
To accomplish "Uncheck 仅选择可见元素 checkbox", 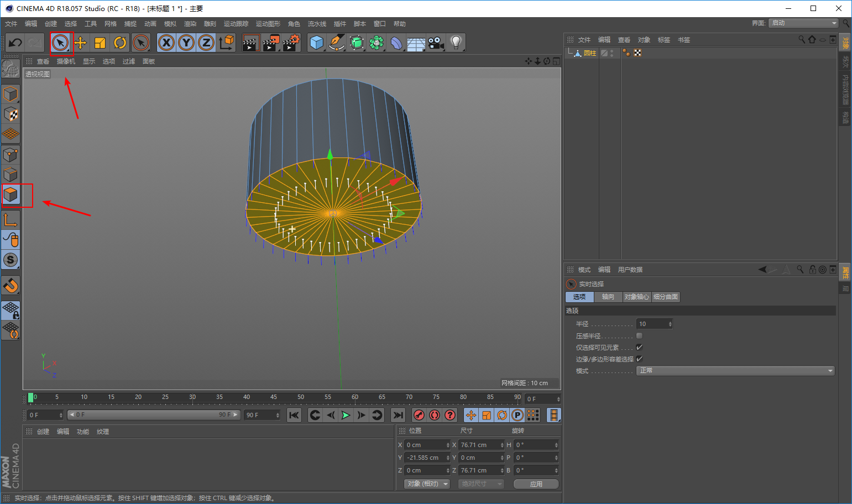I will pos(639,347).
